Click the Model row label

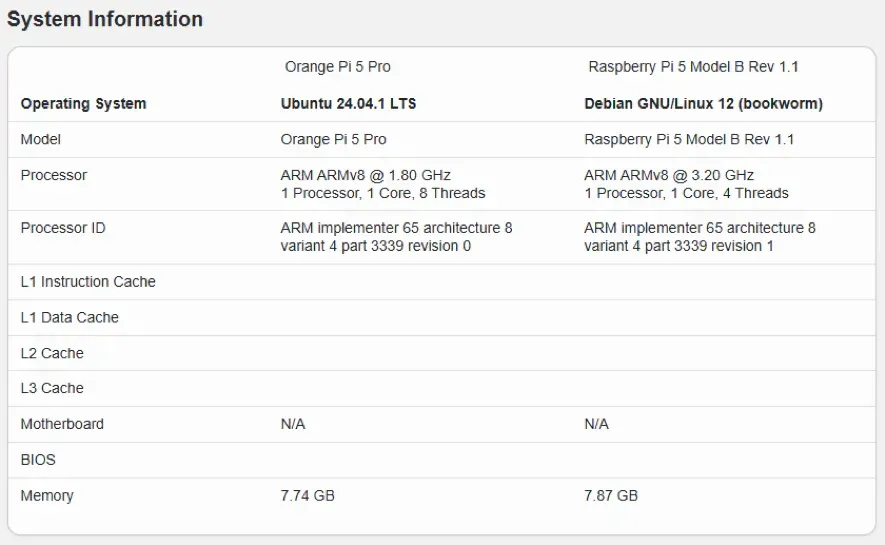click(40, 139)
